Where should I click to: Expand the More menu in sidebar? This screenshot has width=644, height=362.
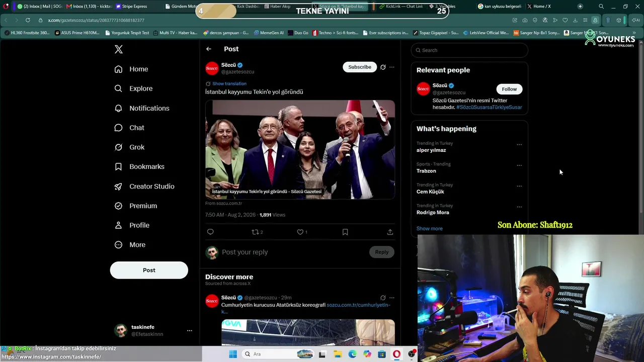click(130, 245)
